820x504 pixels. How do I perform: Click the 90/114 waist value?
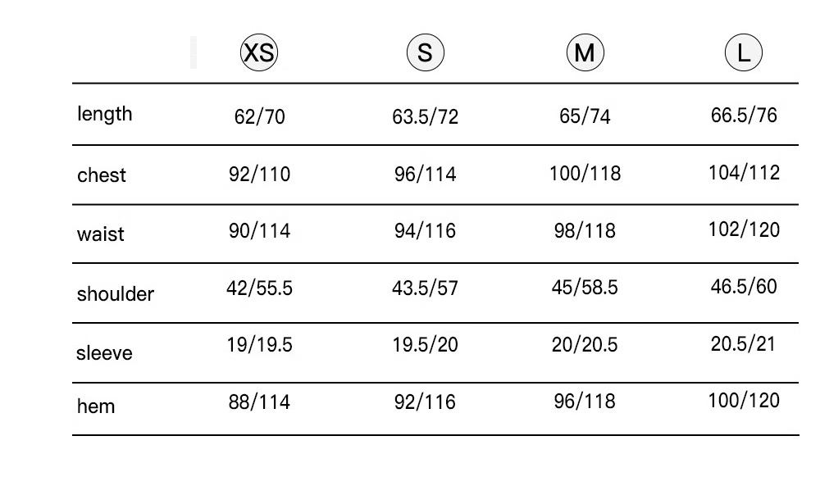coord(259,231)
